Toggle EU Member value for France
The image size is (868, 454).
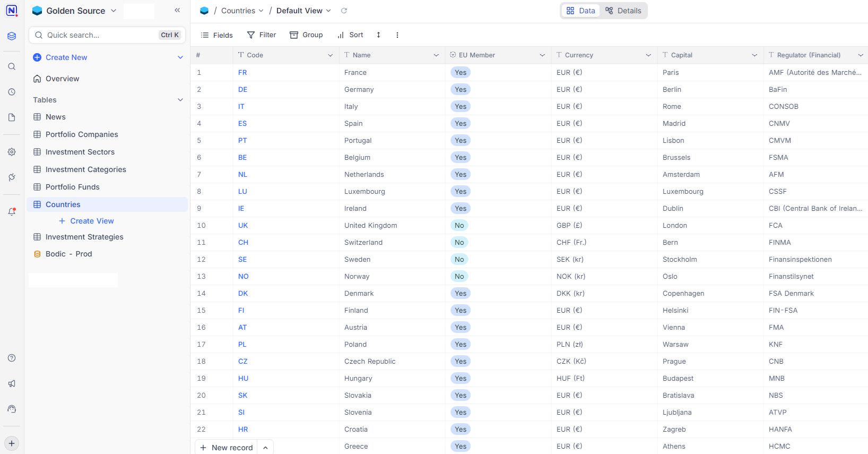(461, 72)
